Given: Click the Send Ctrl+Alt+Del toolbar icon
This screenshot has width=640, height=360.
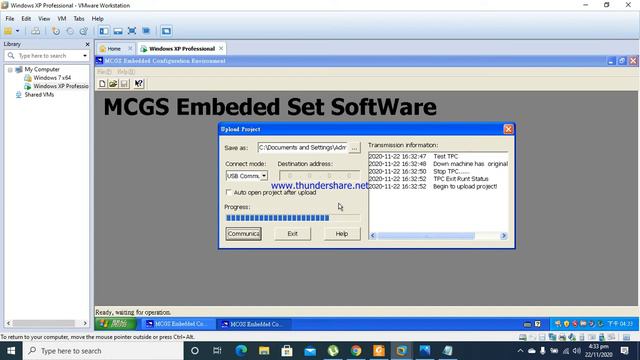Looking at the screenshot, I should pos(36,31).
